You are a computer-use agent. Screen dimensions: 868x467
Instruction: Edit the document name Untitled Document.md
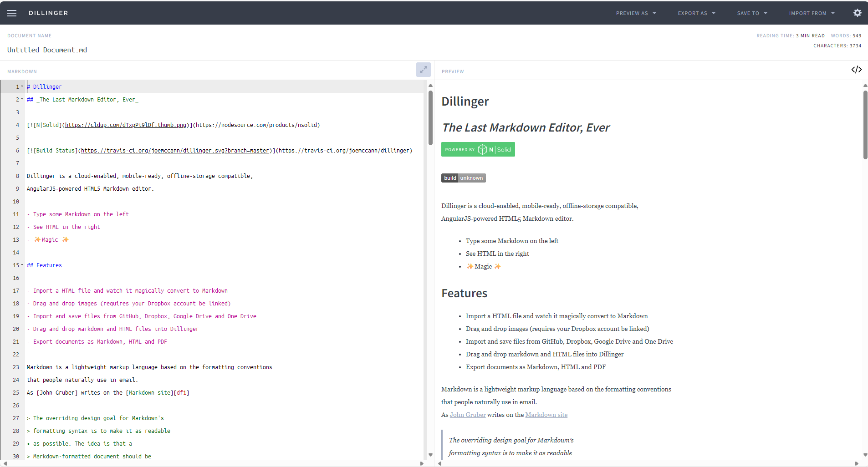[x=47, y=50]
